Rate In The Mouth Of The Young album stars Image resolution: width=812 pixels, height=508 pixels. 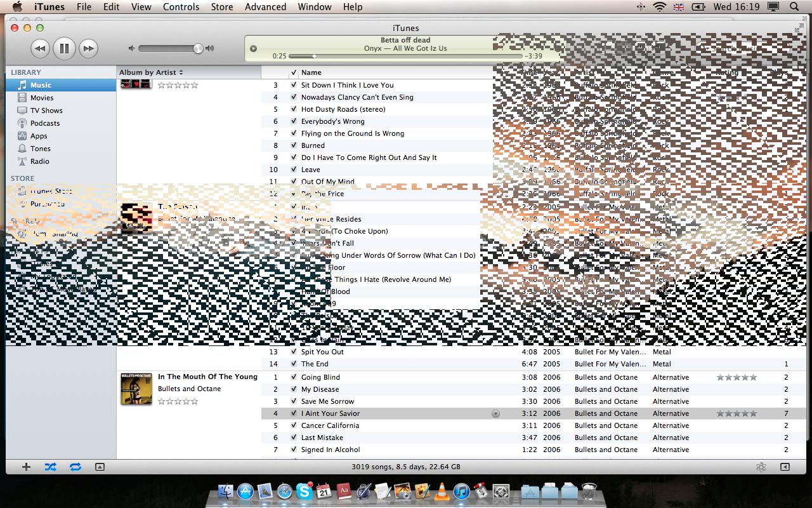(x=178, y=401)
